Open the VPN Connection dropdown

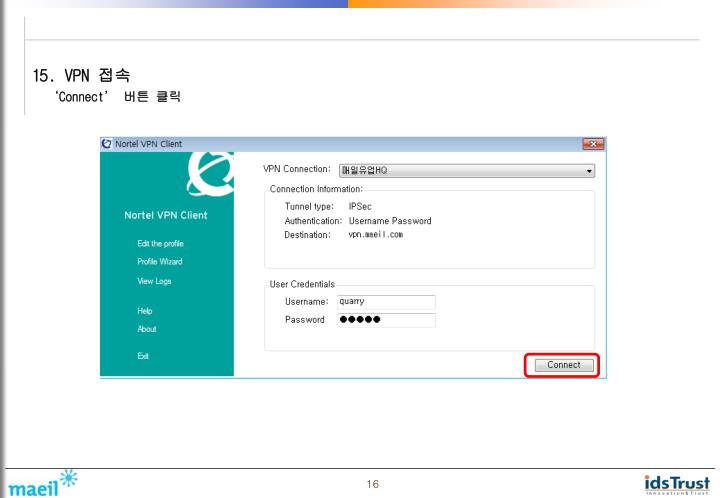pyautogui.click(x=467, y=171)
